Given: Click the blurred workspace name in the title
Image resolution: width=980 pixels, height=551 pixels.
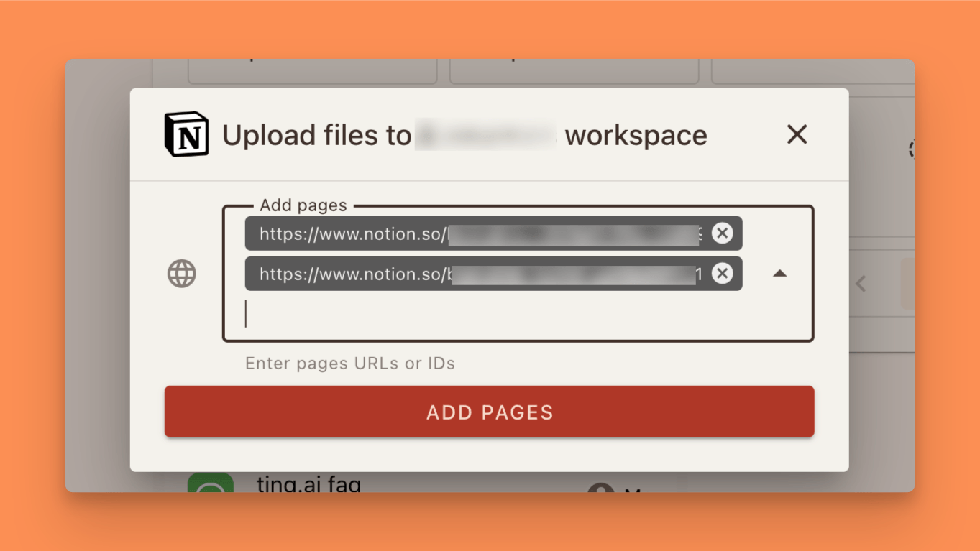Looking at the screenshot, I should point(486,134).
